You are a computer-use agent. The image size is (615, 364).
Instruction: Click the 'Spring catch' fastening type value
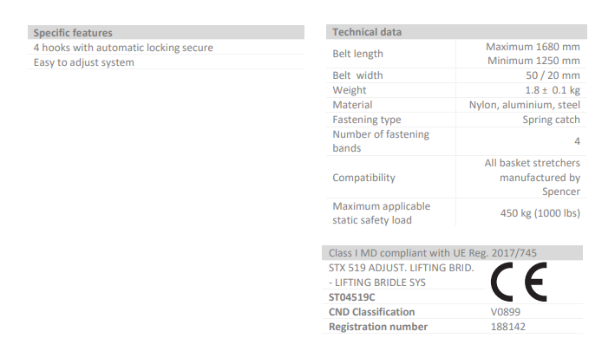(551, 120)
